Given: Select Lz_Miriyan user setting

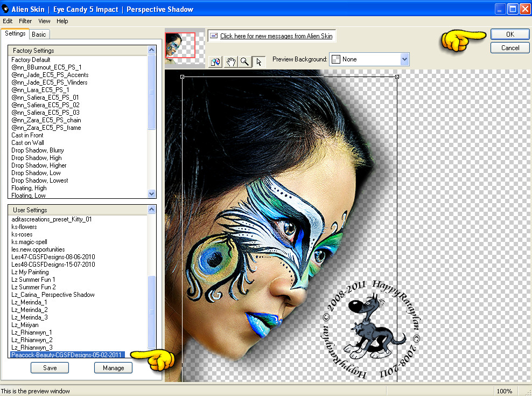Looking at the screenshot, I should [x=25, y=325].
